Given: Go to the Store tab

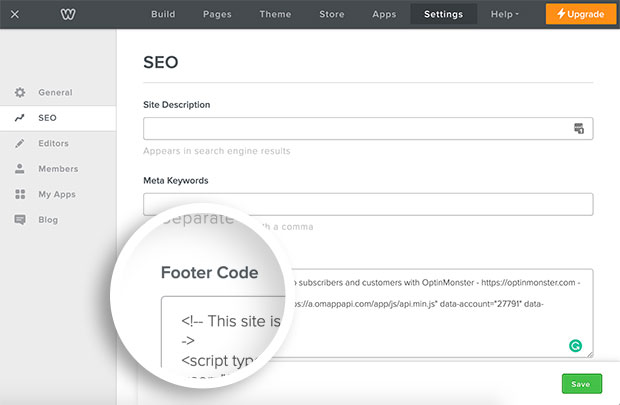Looking at the screenshot, I should (x=332, y=14).
